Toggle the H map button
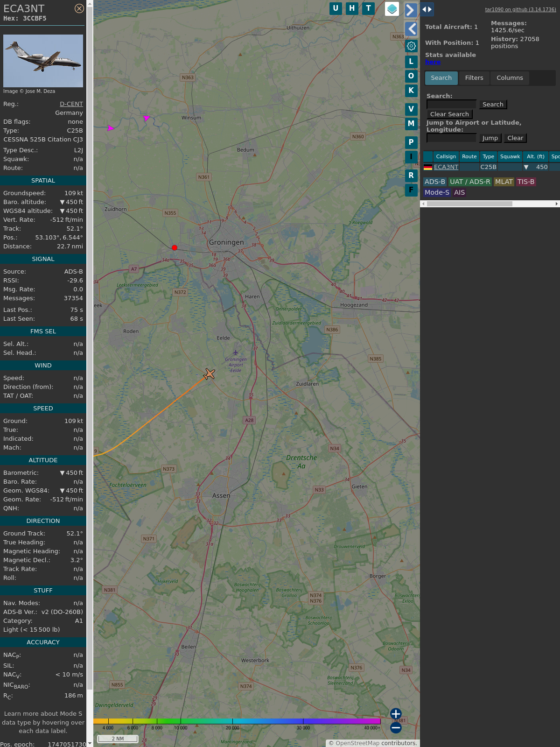This screenshot has height=747, width=560. [352, 8]
